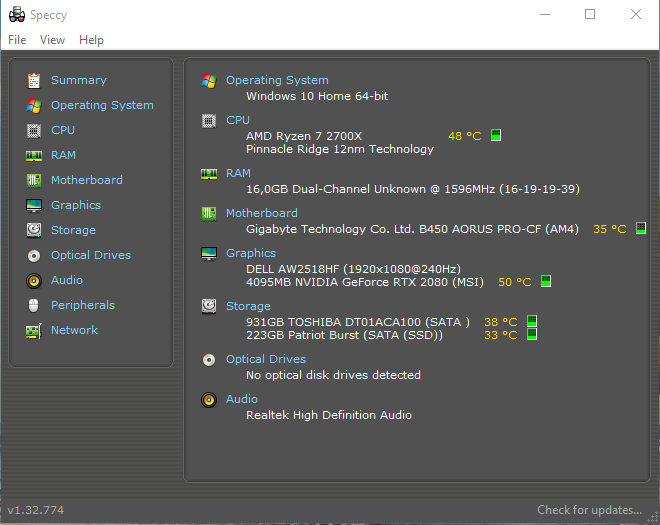Click the AMD Ryzen 7 2700X text
Viewport: 660px width, 525px height.
304,136
